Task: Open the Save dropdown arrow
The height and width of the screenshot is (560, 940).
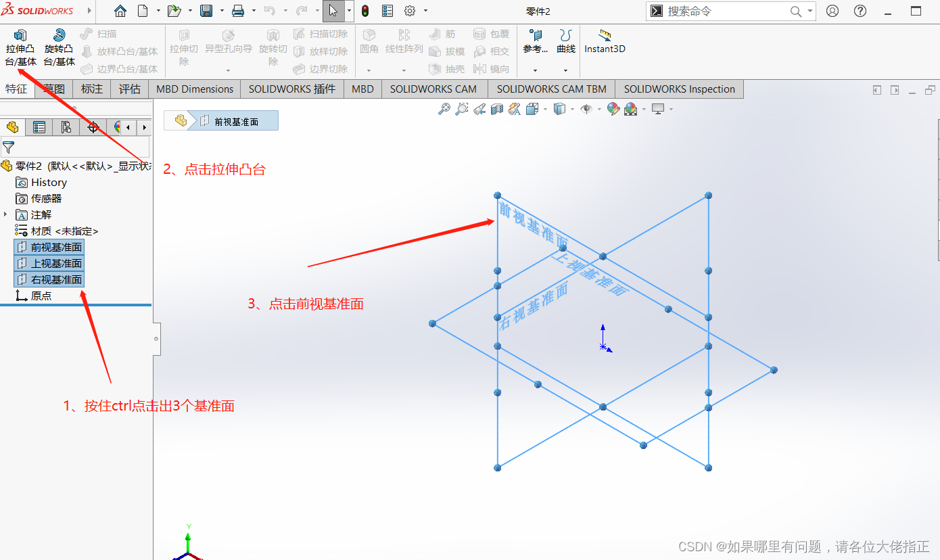Action: coord(222,11)
